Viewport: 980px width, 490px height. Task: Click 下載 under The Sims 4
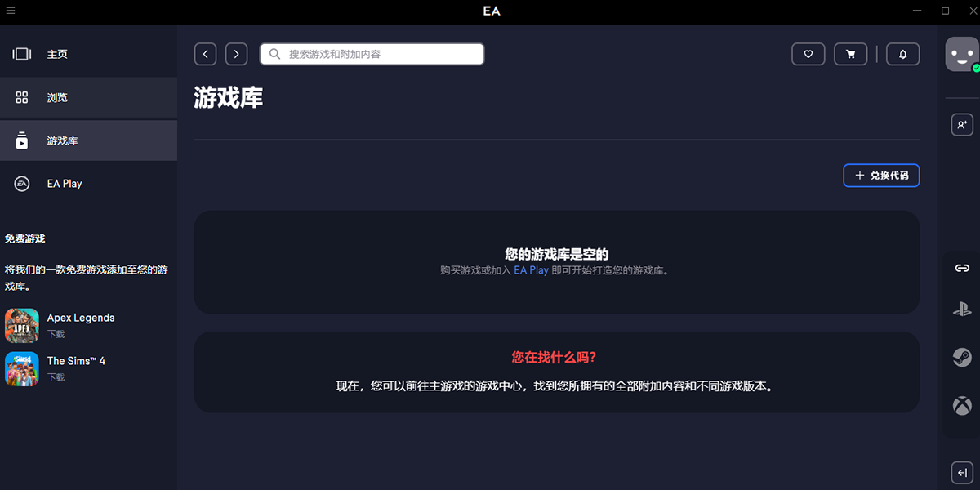click(x=56, y=377)
